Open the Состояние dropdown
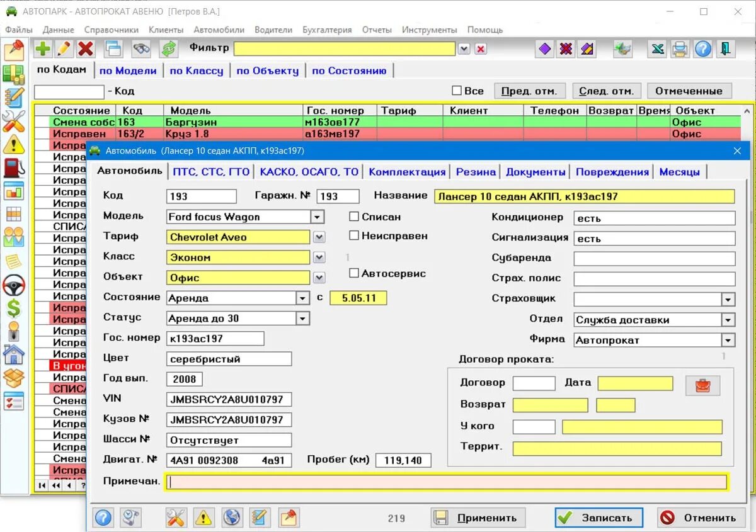Image resolution: width=756 pixels, height=532 pixels. tap(303, 298)
